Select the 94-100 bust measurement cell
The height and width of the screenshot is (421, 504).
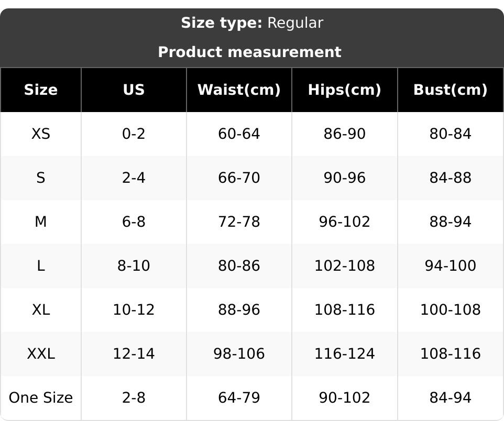tap(450, 266)
